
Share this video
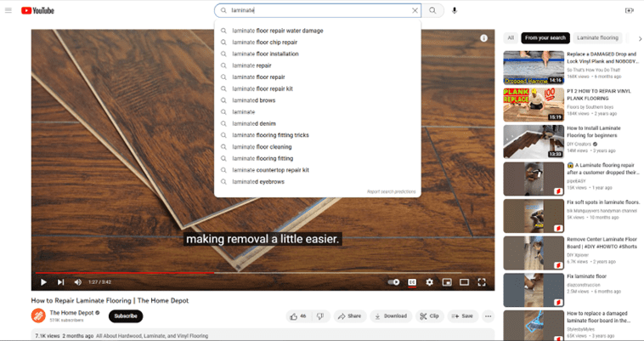point(349,316)
